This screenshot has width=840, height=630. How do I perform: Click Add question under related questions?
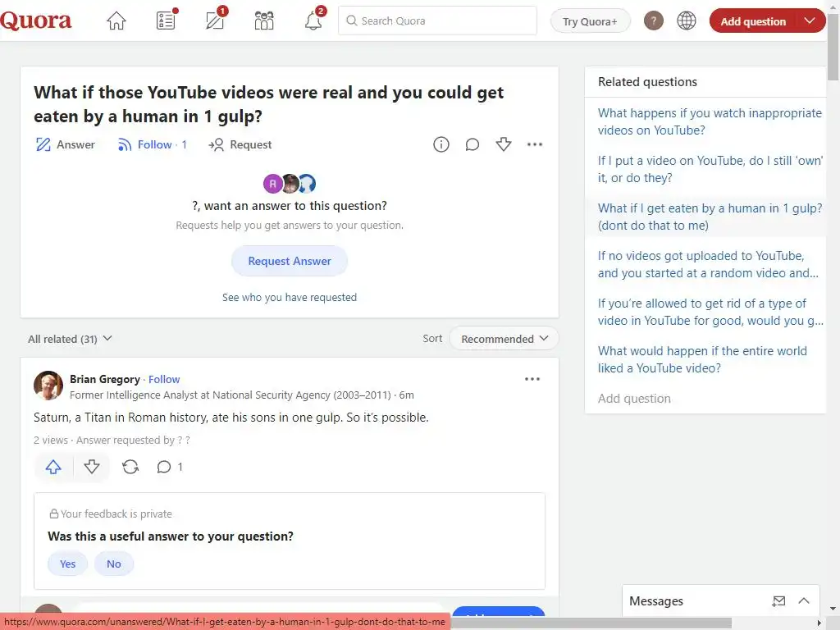point(634,399)
